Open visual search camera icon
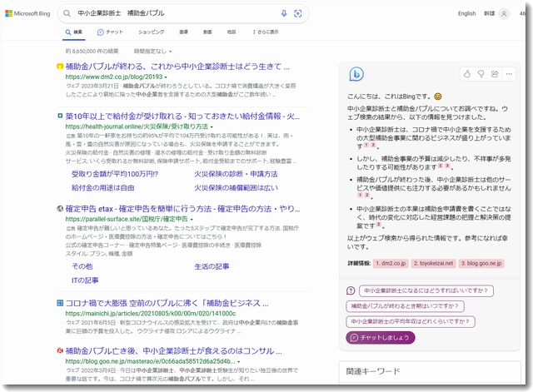533x392 pixels. point(298,13)
